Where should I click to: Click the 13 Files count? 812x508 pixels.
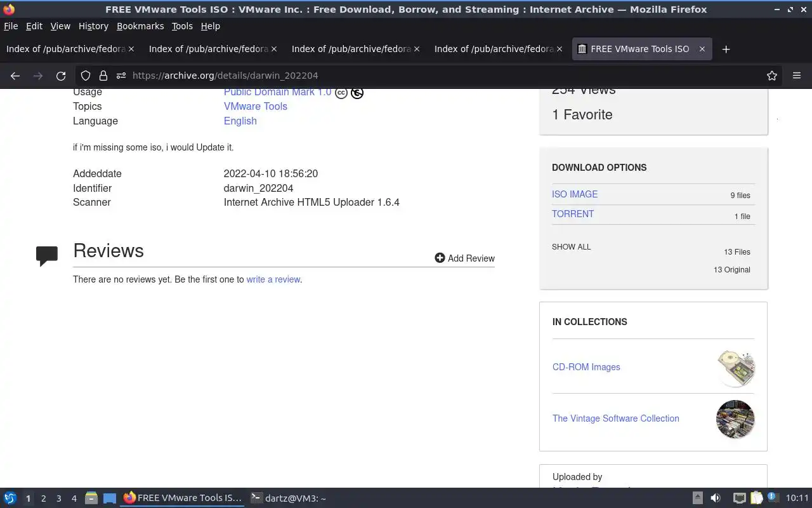coord(737,252)
